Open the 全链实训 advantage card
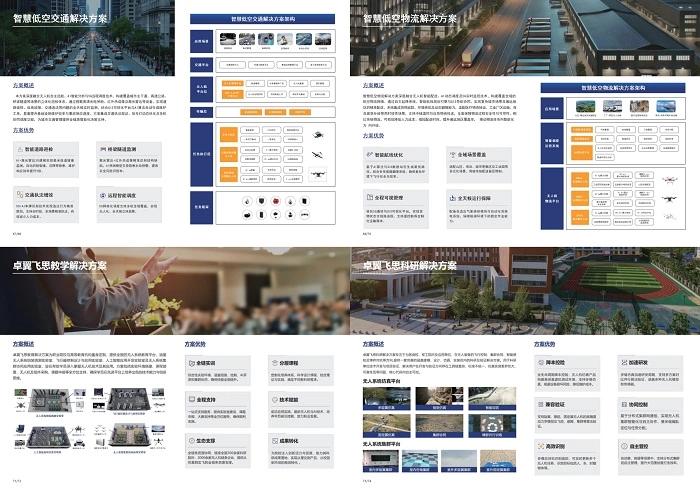This screenshot has width=700, height=494. point(217,371)
